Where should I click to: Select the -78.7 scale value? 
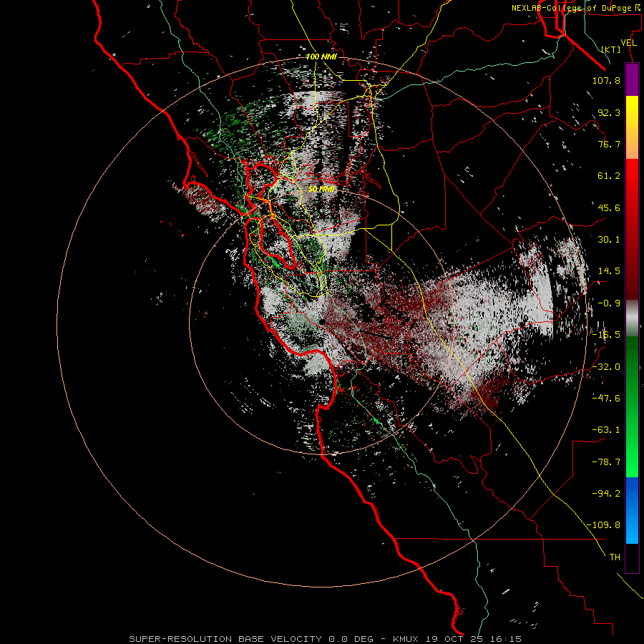pyautogui.click(x=606, y=462)
